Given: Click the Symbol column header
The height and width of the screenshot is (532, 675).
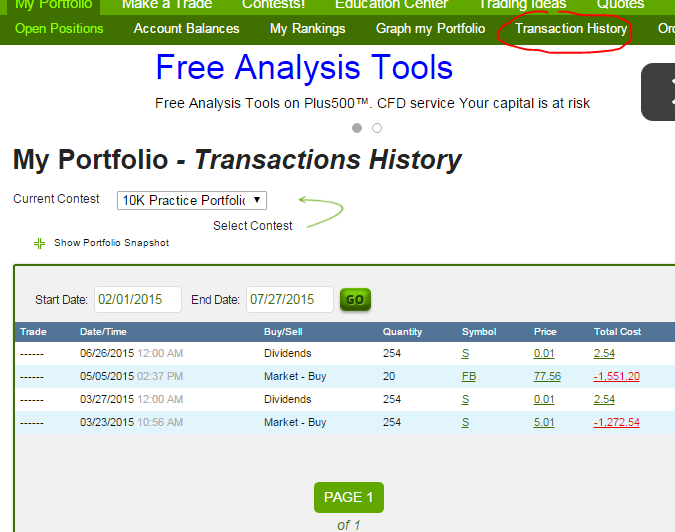Looking at the screenshot, I should 479,332.
